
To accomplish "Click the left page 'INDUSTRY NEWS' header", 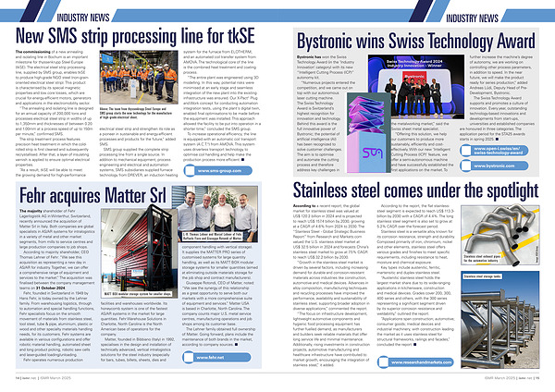I will (83, 18).
